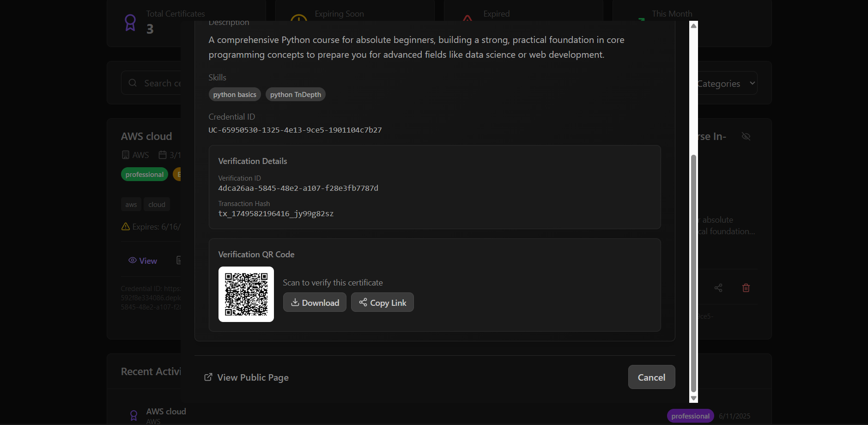This screenshot has width=868, height=425.
Task: Click the expiry warning triangle icon
Action: point(126,227)
